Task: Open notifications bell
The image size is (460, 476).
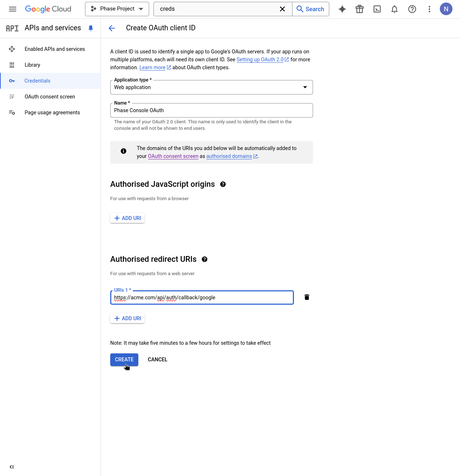Action: tap(394, 9)
